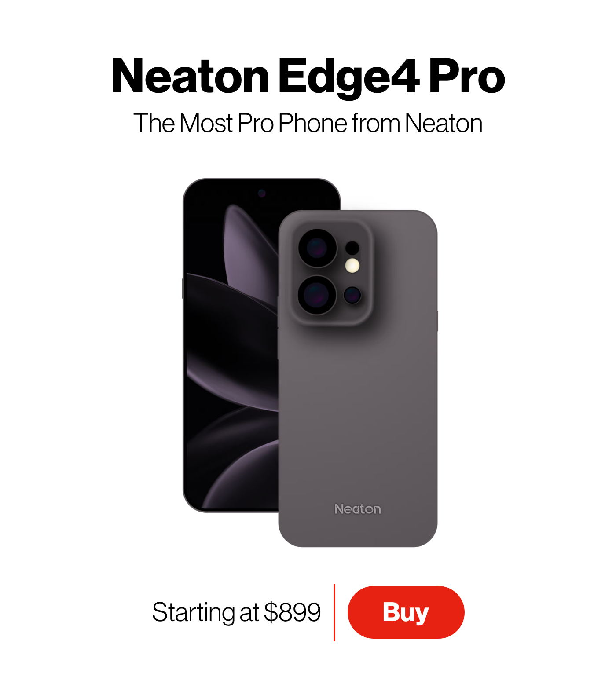Viewport: 616px width, 695px height.
Task: Click the Neaton logo on the phone back
Action: coord(358,509)
